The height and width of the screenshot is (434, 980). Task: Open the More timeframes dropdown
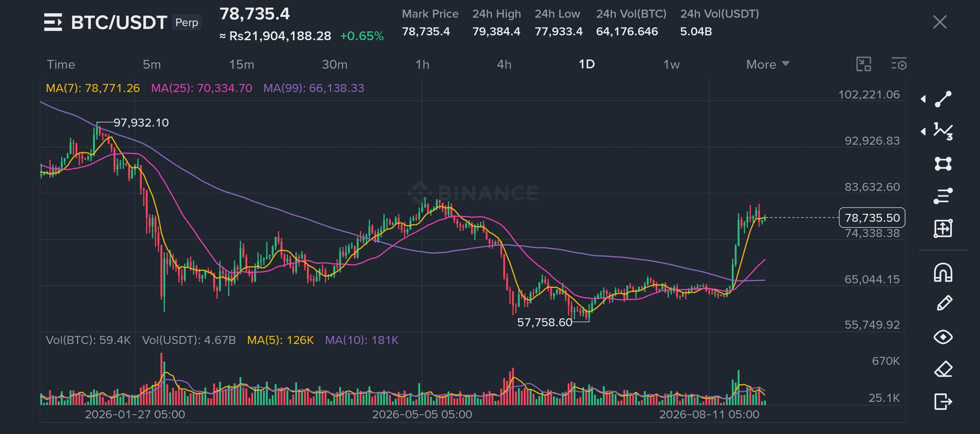coord(768,64)
